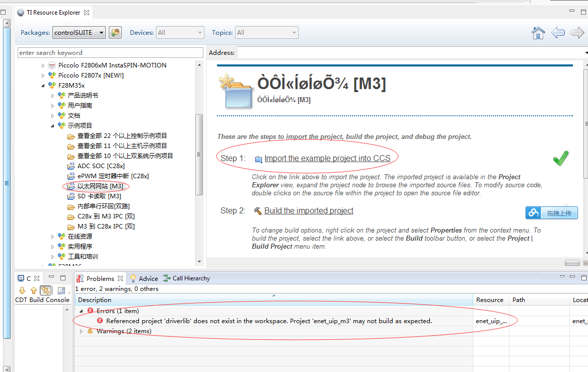Expand the 实用程序 node

(x=52, y=247)
